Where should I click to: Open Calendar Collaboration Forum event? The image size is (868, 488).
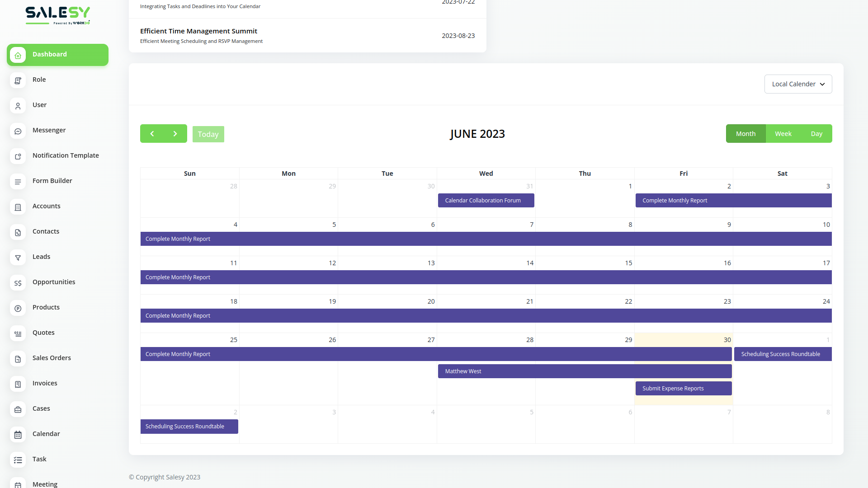coord(486,201)
